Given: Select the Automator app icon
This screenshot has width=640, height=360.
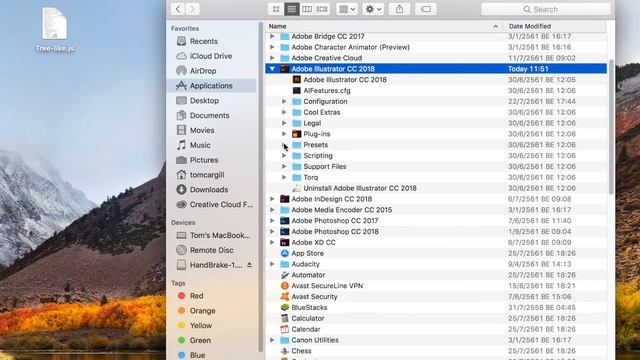Looking at the screenshot, I should (x=285, y=275).
